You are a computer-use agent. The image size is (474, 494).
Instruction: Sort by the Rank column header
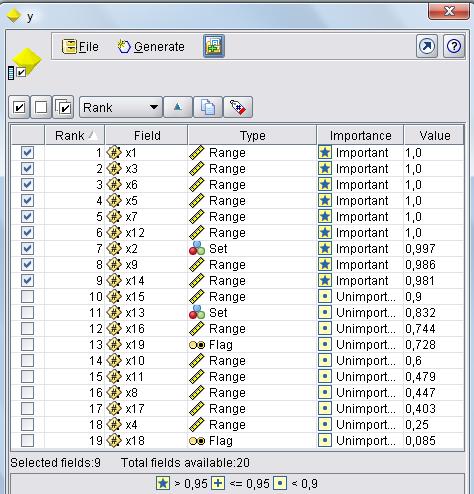75,136
